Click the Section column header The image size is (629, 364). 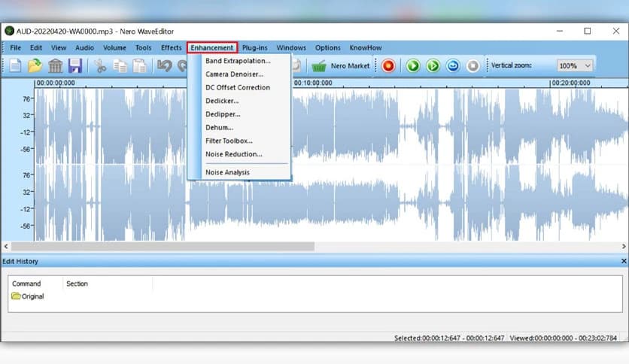77,284
